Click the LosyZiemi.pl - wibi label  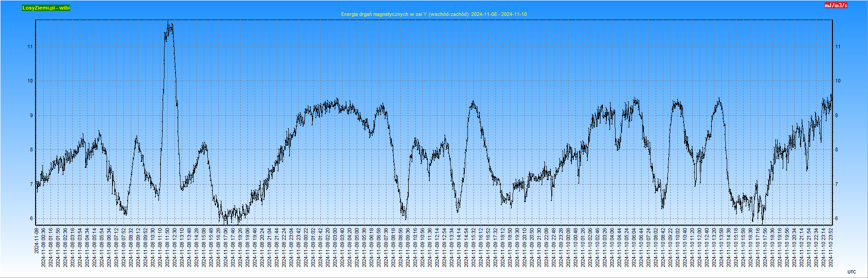point(46,8)
